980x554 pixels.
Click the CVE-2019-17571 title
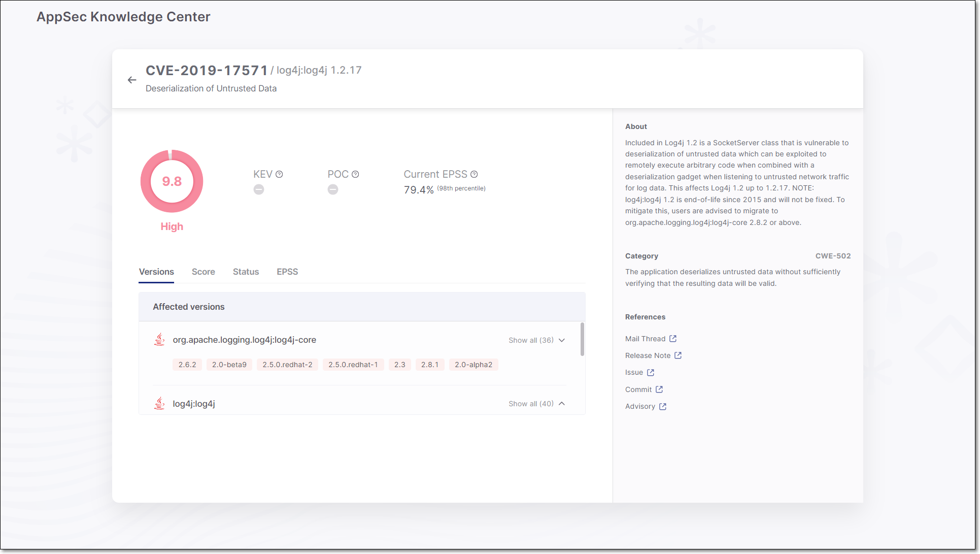[207, 71]
